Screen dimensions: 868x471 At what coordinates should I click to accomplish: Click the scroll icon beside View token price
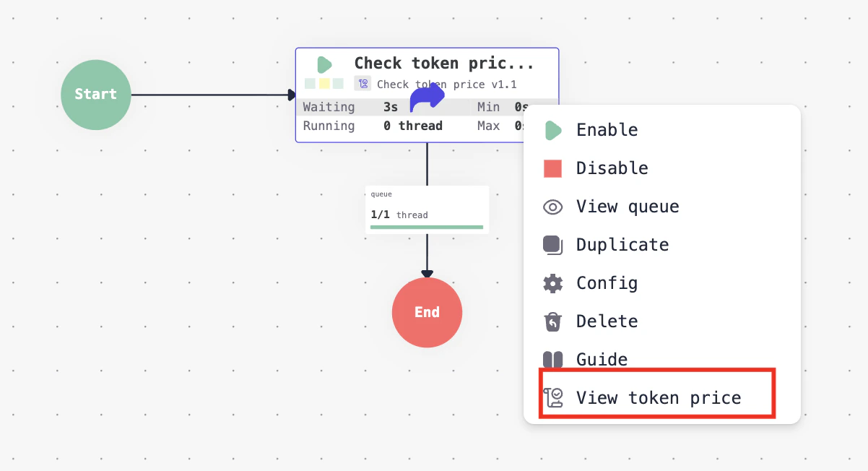552,397
